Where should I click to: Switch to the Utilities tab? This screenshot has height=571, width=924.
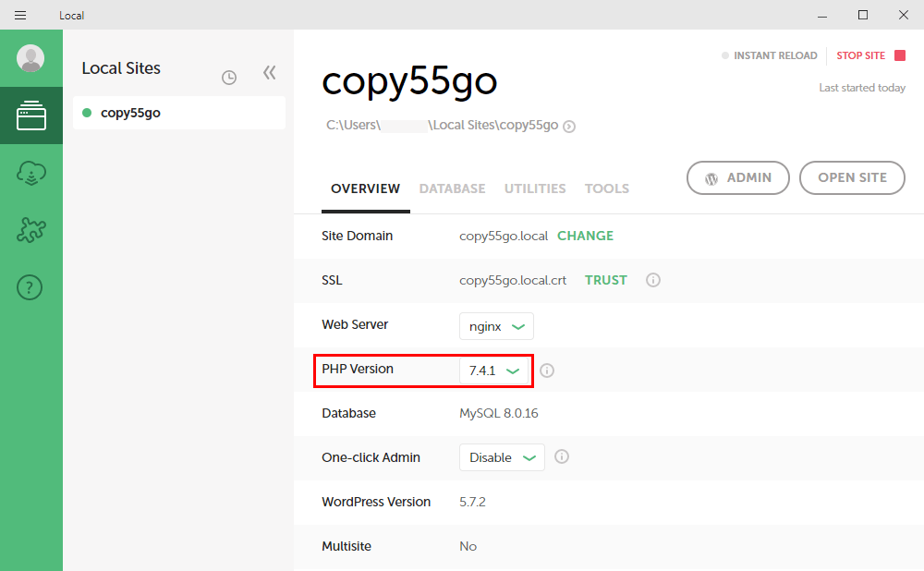tap(534, 188)
